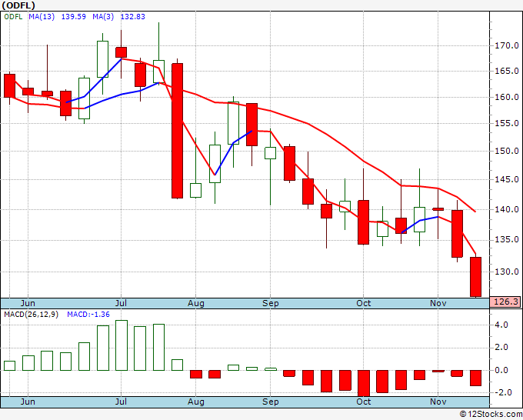Screen dimensions: 523x420
Task: Click Sep on the price chart time axis
Action: click(x=270, y=303)
